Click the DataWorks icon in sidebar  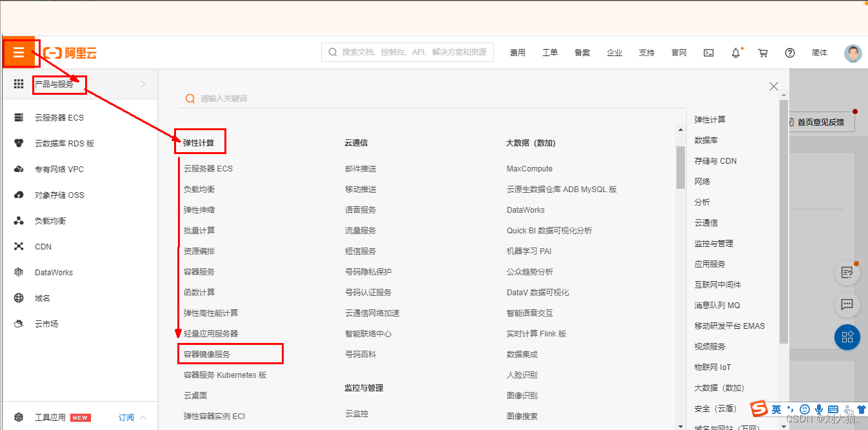19,272
